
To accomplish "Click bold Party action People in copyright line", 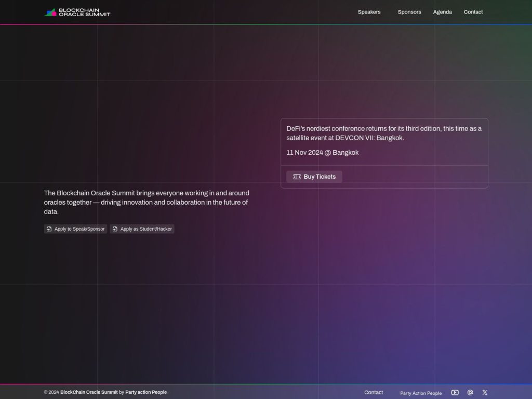I will pos(146,392).
